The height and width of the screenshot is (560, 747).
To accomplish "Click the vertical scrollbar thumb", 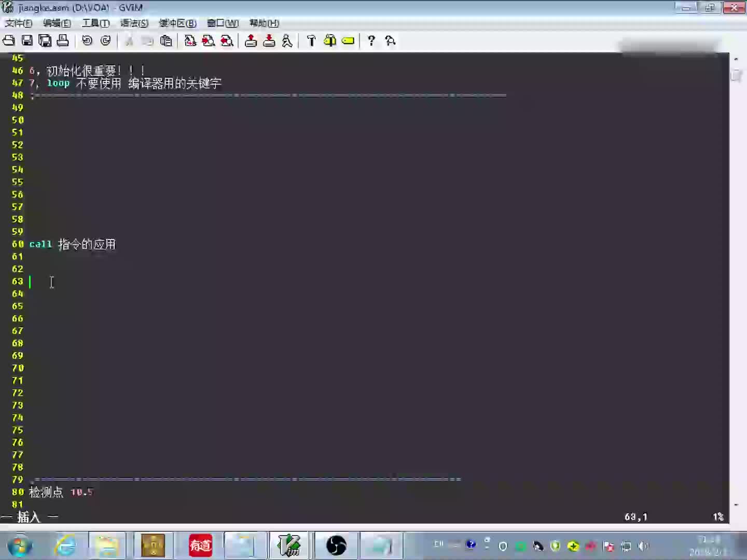I will [736, 75].
